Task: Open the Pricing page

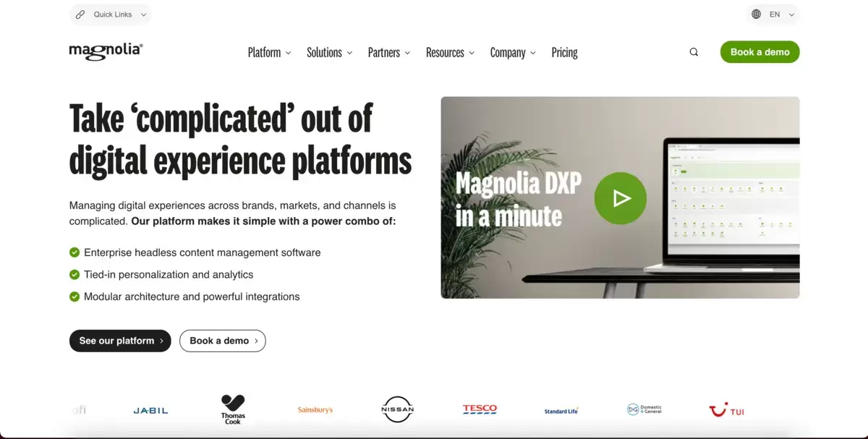Action: 564,52
